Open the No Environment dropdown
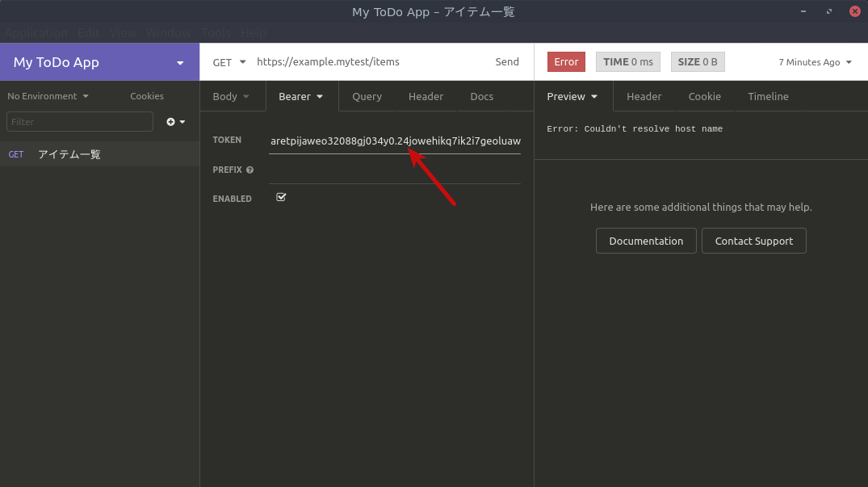This screenshot has height=487, width=868. pos(48,96)
